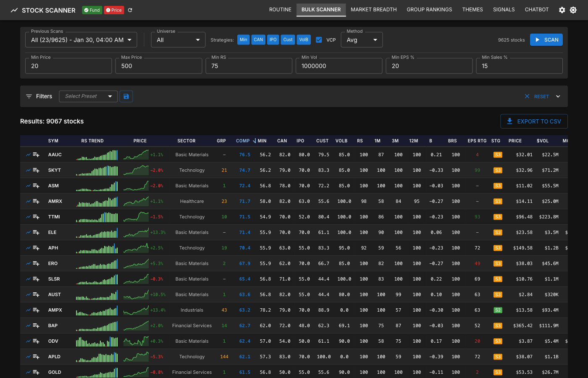Click the Min Sales % field
The height and width of the screenshot is (378, 588).
[520, 66]
